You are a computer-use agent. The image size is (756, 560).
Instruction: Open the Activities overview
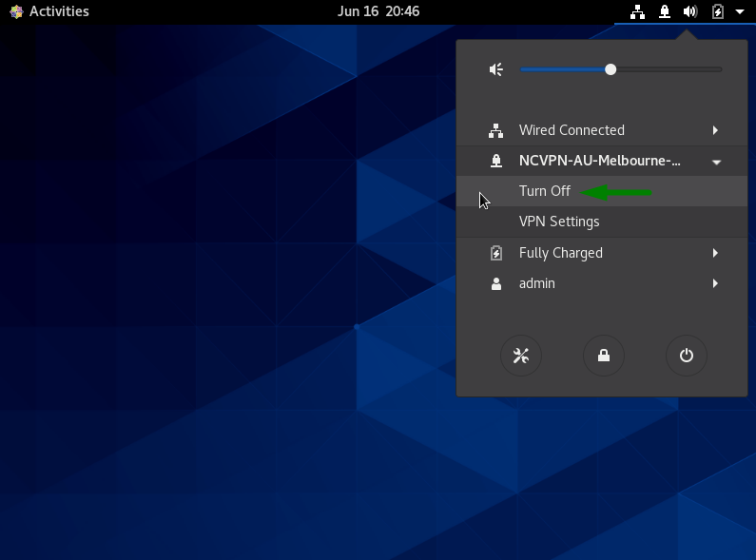49,11
